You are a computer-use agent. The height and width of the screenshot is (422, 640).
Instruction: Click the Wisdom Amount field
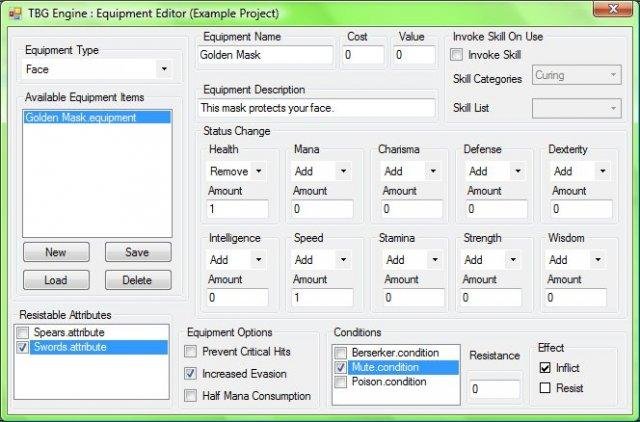pos(576,298)
